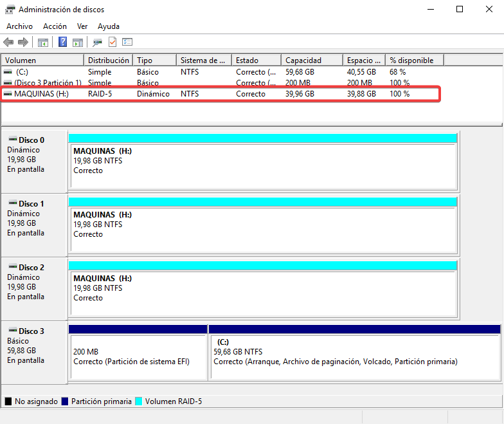
Task: Open the checklist settings toolbar icon
Action: click(x=127, y=42)
